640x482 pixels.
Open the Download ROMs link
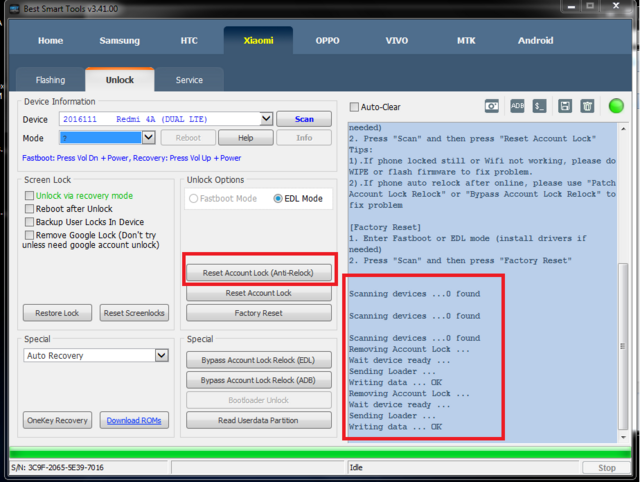(x=134, y=420)
